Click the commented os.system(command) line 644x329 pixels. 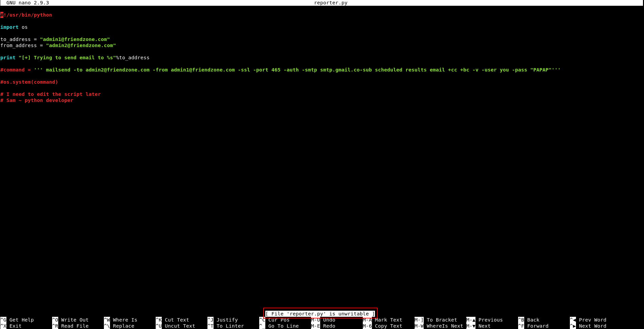pyautogui.click(x=29, y=82)
